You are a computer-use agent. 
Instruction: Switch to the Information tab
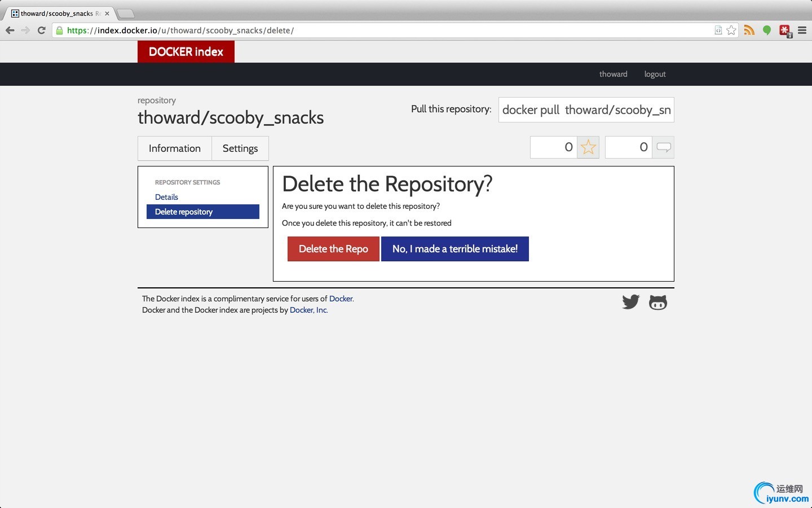coord(175,148)
